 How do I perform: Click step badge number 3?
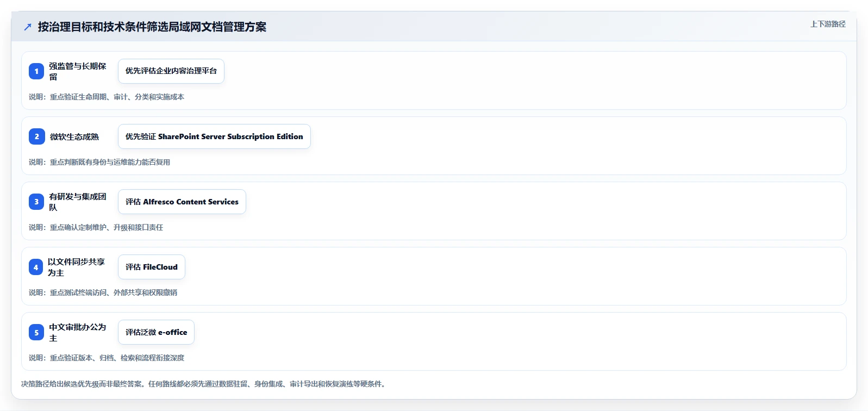click(36, 202)
